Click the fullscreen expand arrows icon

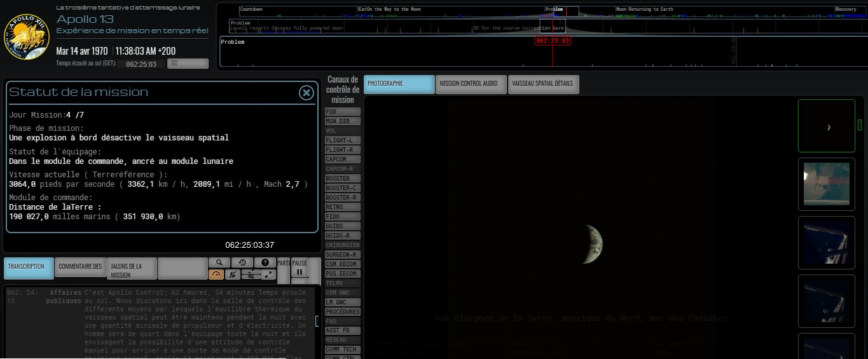coord(268,274)
